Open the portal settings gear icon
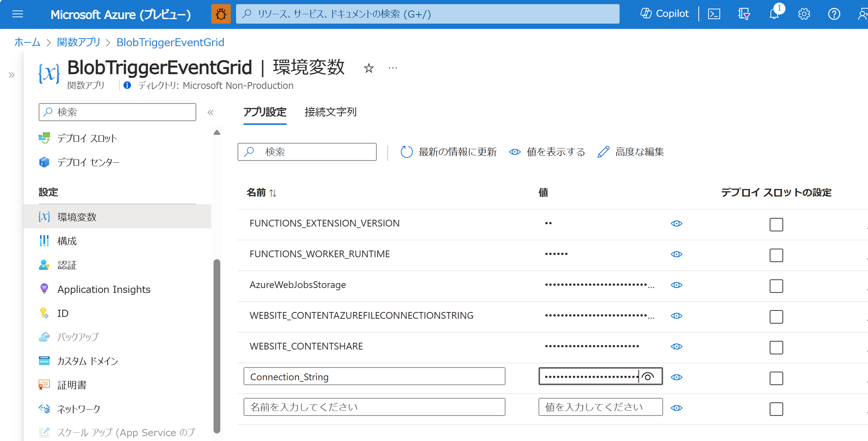Image resolution: width=868 pixels, height=441 pixels. point(804,14)
